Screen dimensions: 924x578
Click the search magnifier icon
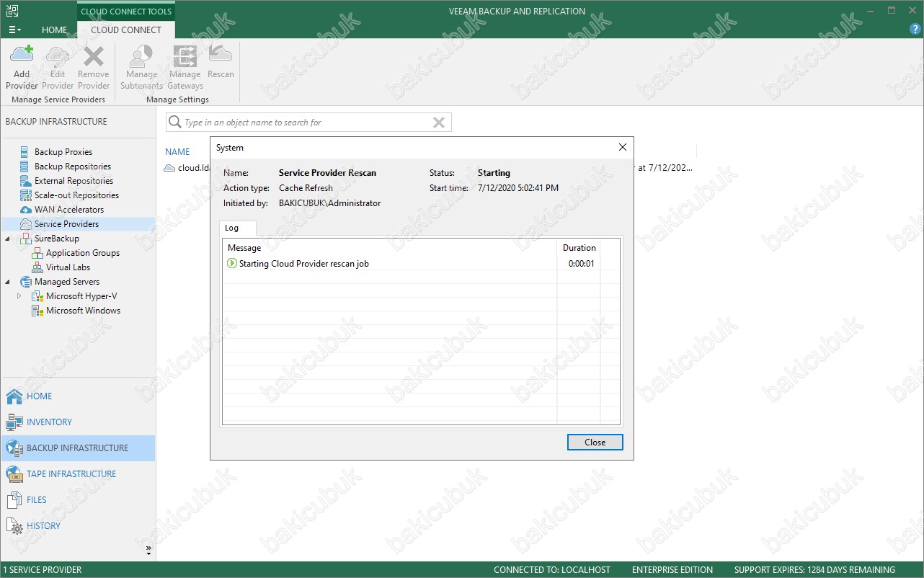[174, 123]
